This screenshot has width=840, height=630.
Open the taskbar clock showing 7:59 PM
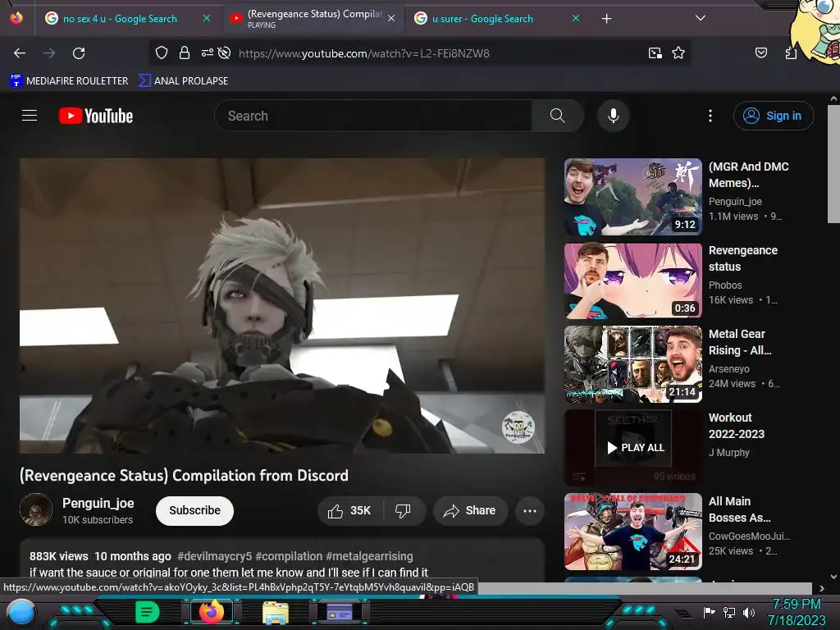[797, 612]
